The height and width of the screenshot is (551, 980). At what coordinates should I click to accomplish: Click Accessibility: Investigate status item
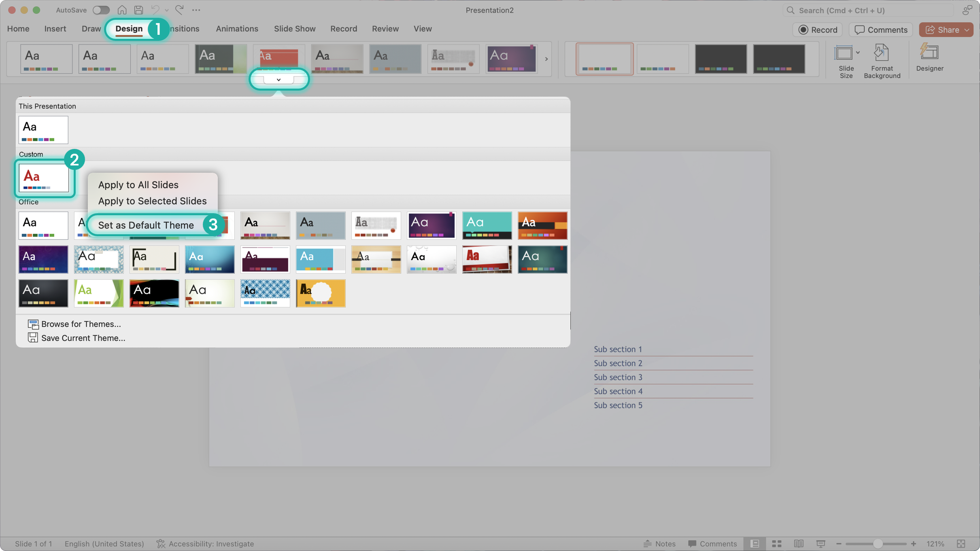tap(205, 544)
